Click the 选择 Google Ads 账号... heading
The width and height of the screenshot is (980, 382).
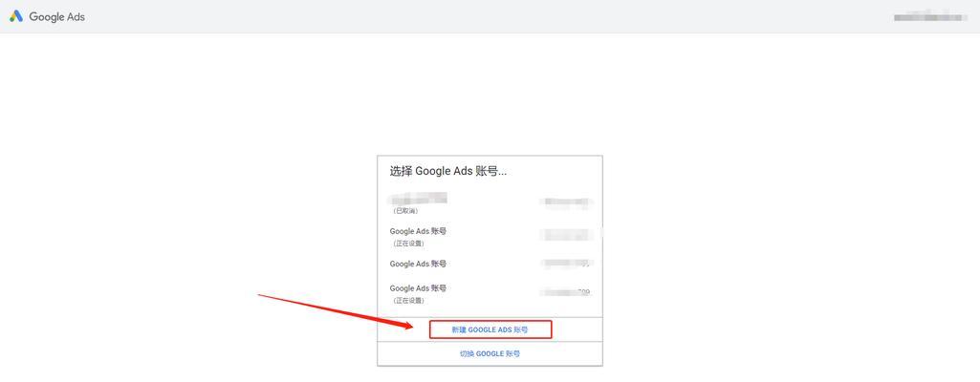click(x=448, y=171)
